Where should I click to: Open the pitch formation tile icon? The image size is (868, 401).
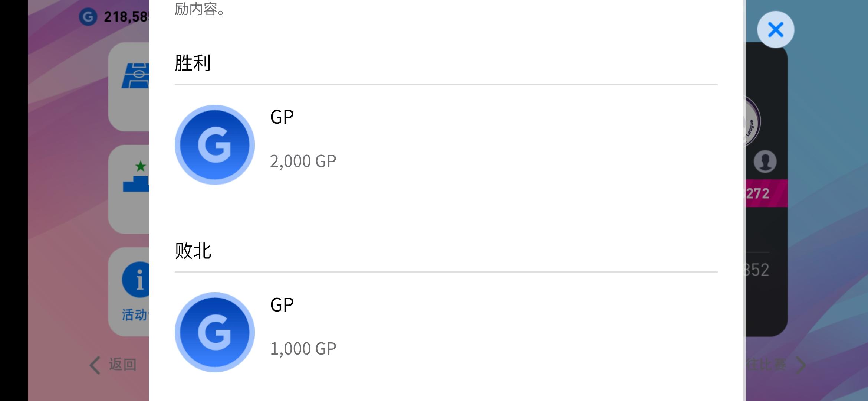coord(135,76)
